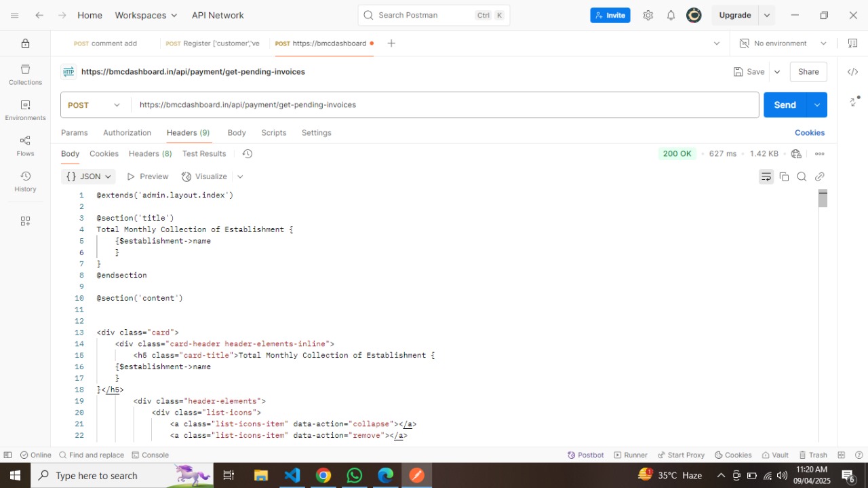The height and width of the screenshot is (488, 868).
Task: Open response history clock icon
Action: (248, 154)
